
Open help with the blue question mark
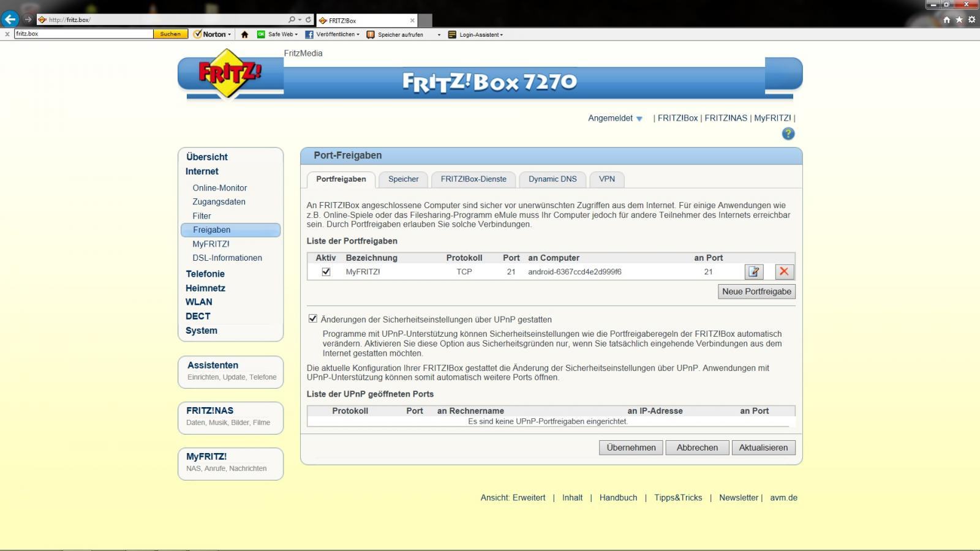pos(788,133)
